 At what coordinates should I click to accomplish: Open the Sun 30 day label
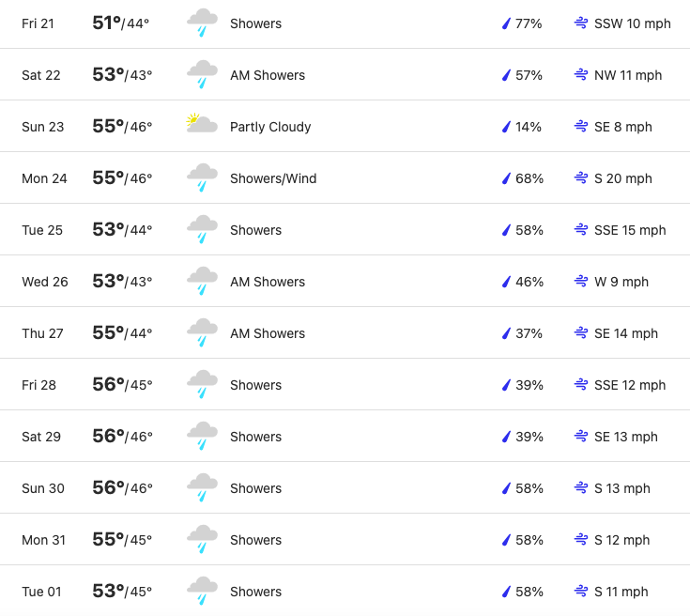43,488
